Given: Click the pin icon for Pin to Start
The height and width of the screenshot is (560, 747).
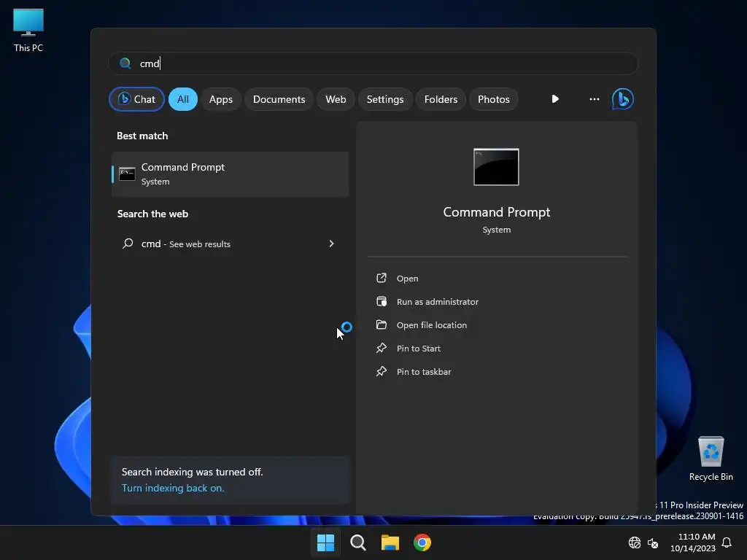Looking at the screenshot, I should 382,348.
